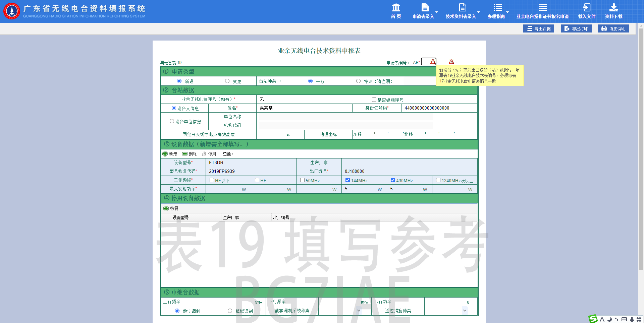Click the green 新增 add device icon
The width and height of the screenshot is (644, 323).
coord(165,154)
